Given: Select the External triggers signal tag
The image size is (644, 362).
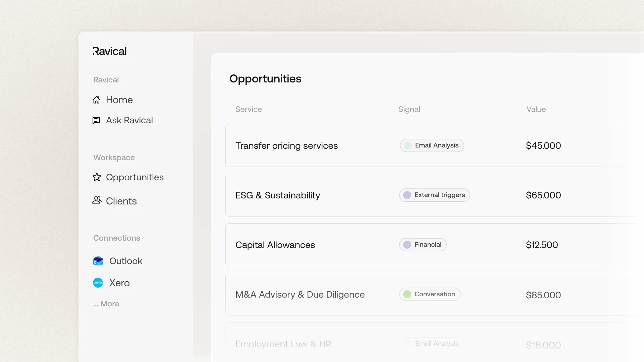Looking at the screenshot, I should point(435,195).
